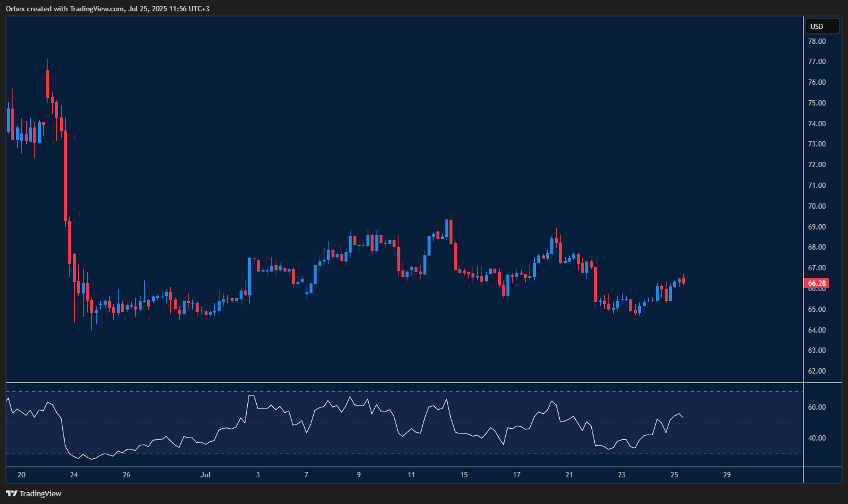Viewport: 848px width, 504px height.
Task: Click the USD currency badge
Action: click(x=822, y=25)
